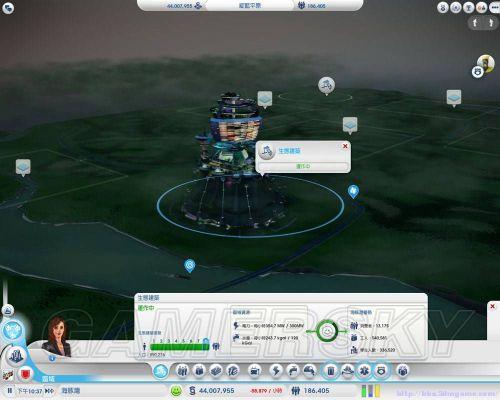
Task: Click the colorful icon beside the red shield
Action: point(7,375)
